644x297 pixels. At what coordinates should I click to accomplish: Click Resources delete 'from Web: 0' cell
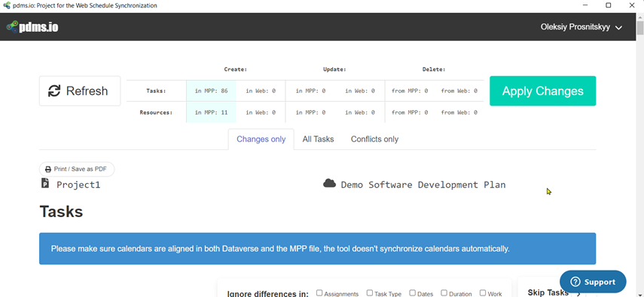tap(459, 112)
